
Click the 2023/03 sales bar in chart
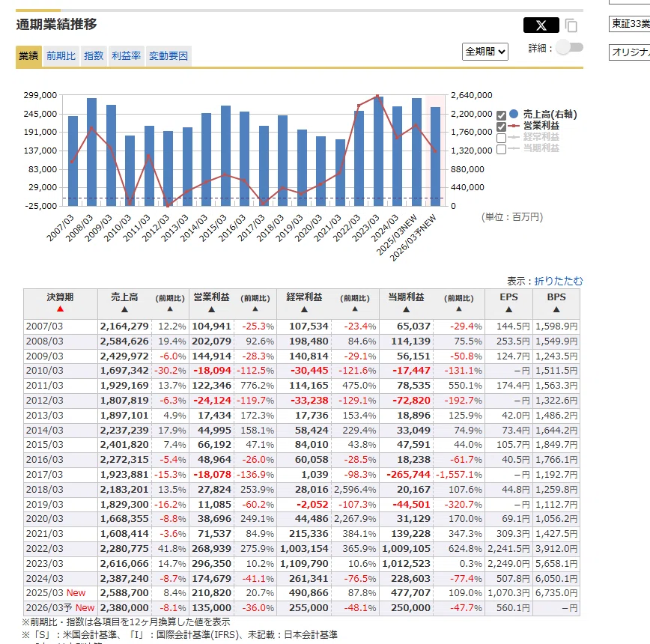click(378, 151)
